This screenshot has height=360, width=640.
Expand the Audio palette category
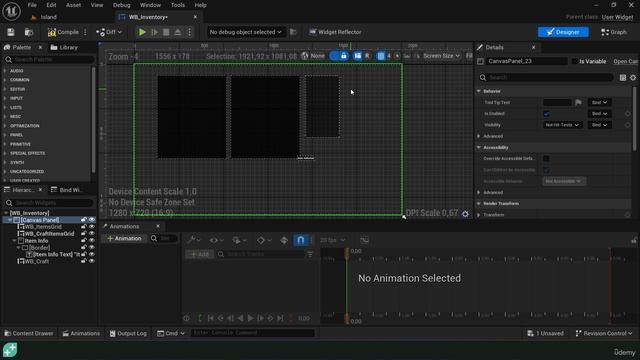(x=5, y=71)
